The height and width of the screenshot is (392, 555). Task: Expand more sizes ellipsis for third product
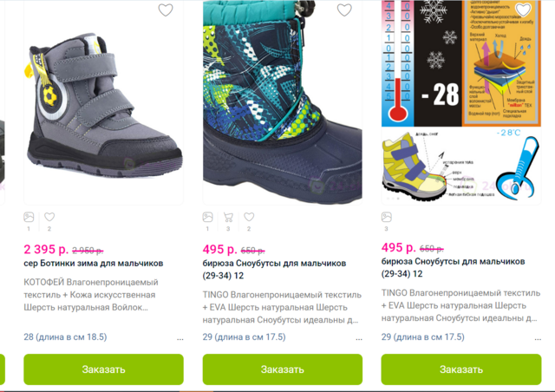pyautogui.click(x=538, y=339)
